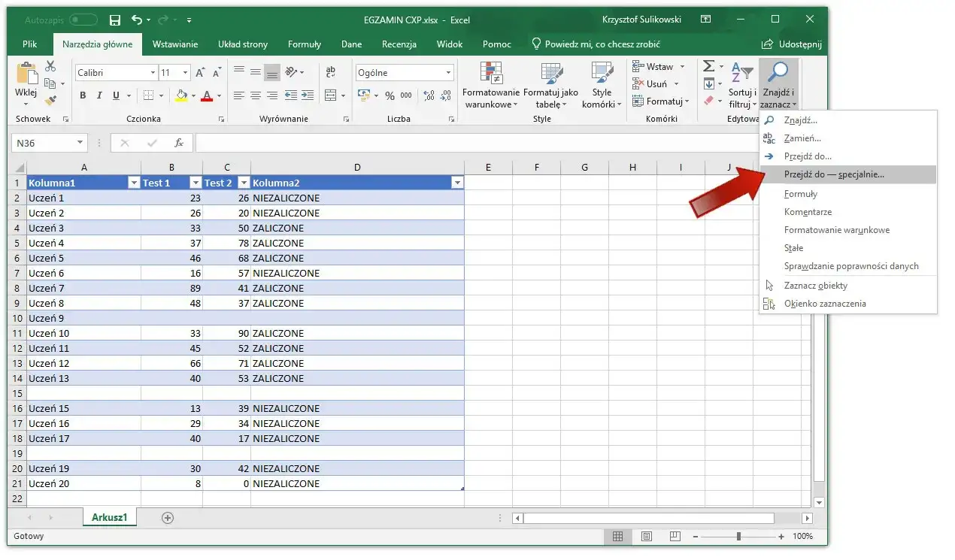Open the font size dropdown

183,72
